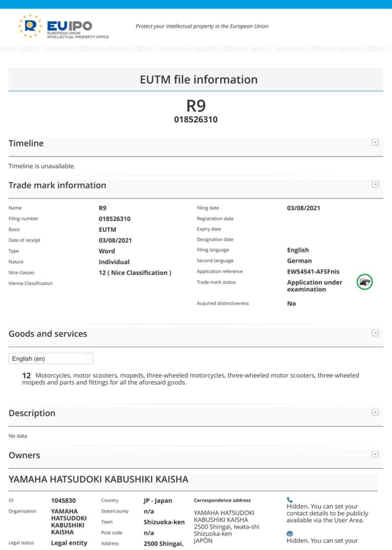Collapse the Owners section

coord(375,454)
